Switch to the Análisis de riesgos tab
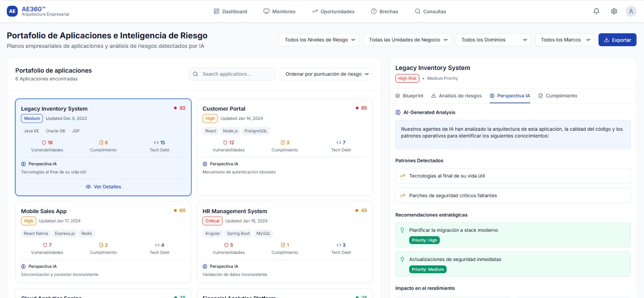This screenshot has height=298, width=644. click(456, 96)
